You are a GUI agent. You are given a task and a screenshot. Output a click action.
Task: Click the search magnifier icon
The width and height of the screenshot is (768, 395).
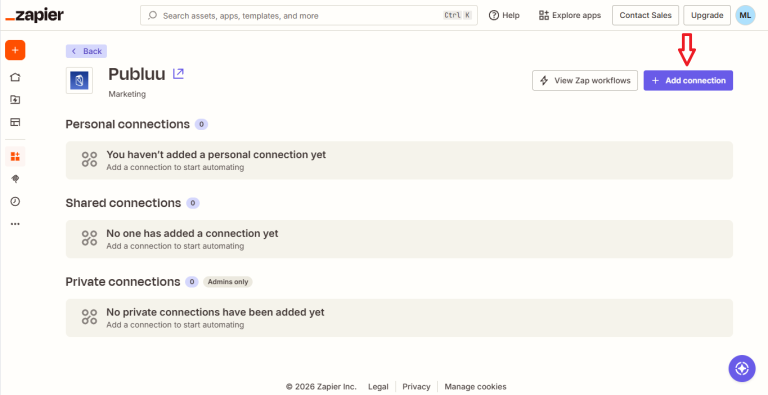click(x=152, y=15)
